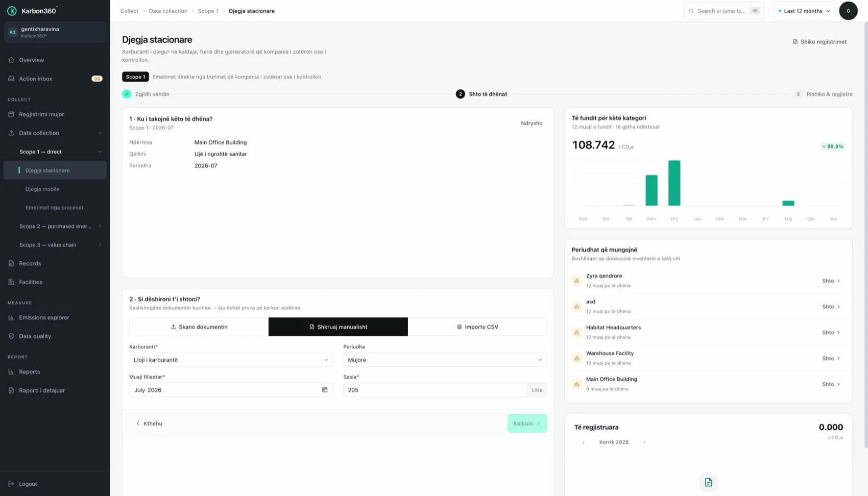Click the step 2 number circle

460,94
